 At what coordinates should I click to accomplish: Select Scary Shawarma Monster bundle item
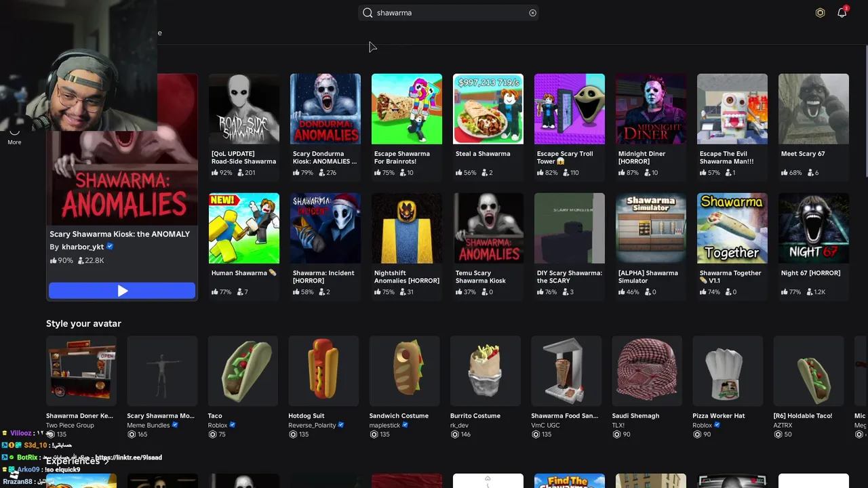coord(162,371)
